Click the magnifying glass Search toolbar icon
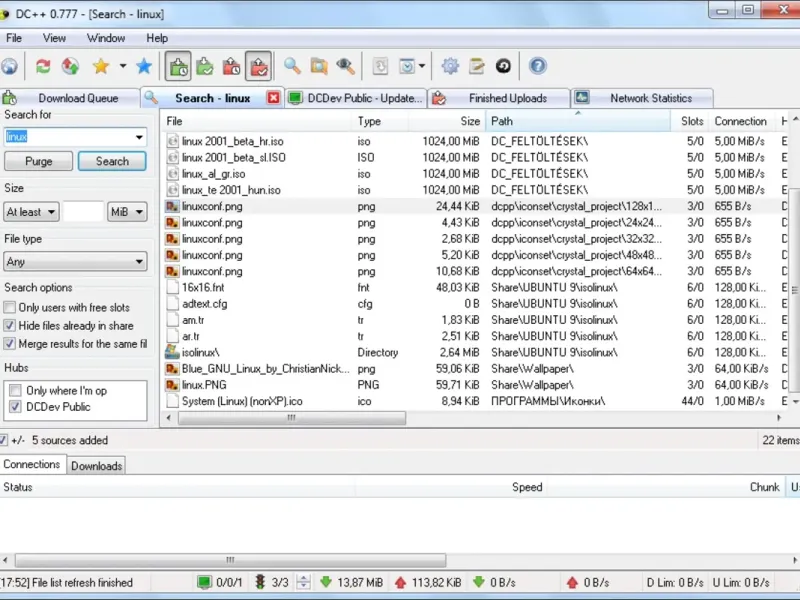Viewport: 800px width, 600px height. pos(292,66)
